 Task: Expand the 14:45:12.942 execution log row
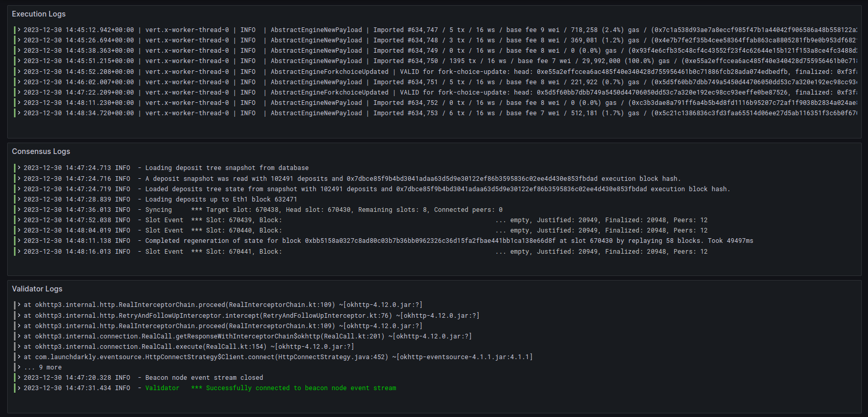point(19,30)
